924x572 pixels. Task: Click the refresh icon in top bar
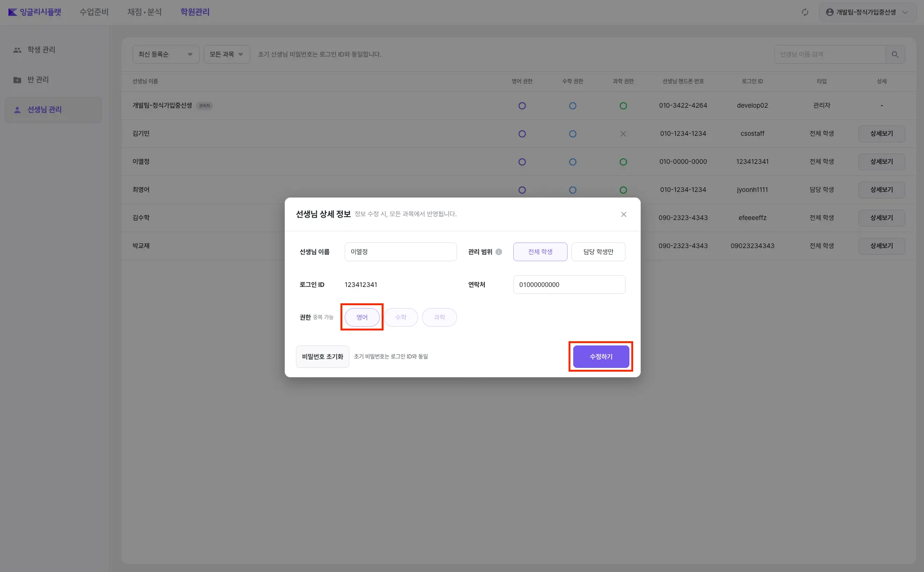pyautogui.click(x=805, y=12)
